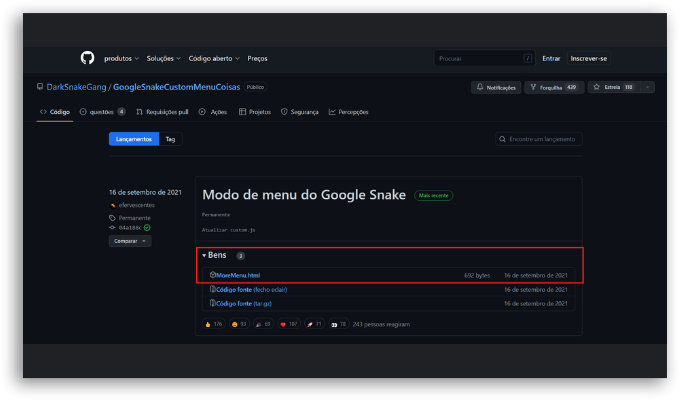Download Código fonte (fecho eclair)
Image resolution: width=700 pixels, height=400 pixels.
251,290
